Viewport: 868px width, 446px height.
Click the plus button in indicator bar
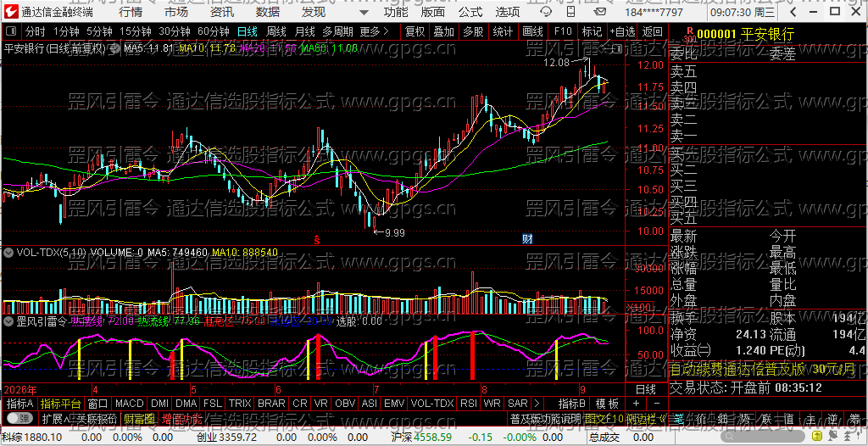pos(636,403)
